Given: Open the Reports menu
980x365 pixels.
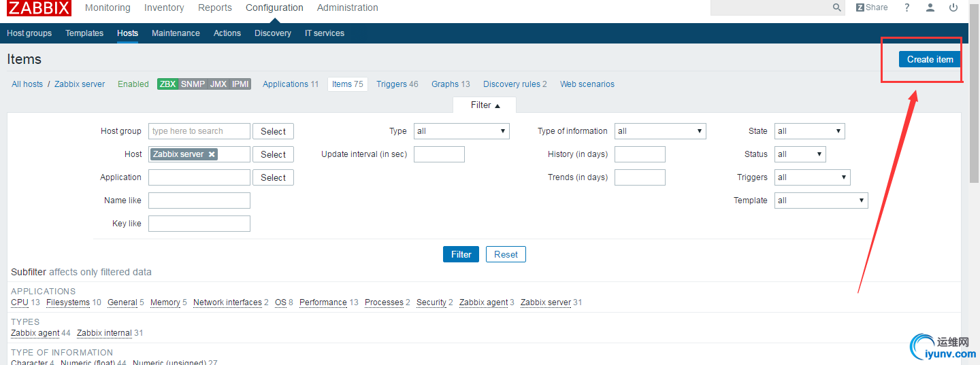Looking at the screenshot, I should [x=215, y=7].
